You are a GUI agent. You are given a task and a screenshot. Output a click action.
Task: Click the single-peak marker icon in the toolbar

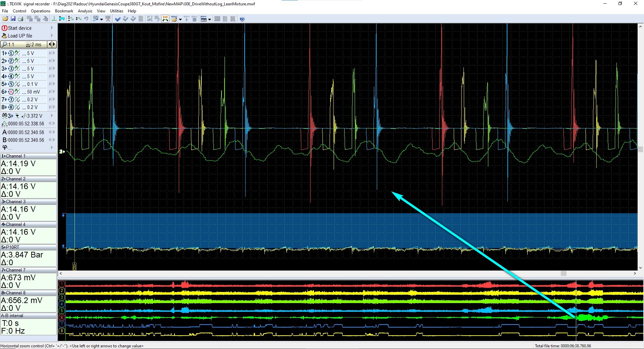click(x=54, y=19)
